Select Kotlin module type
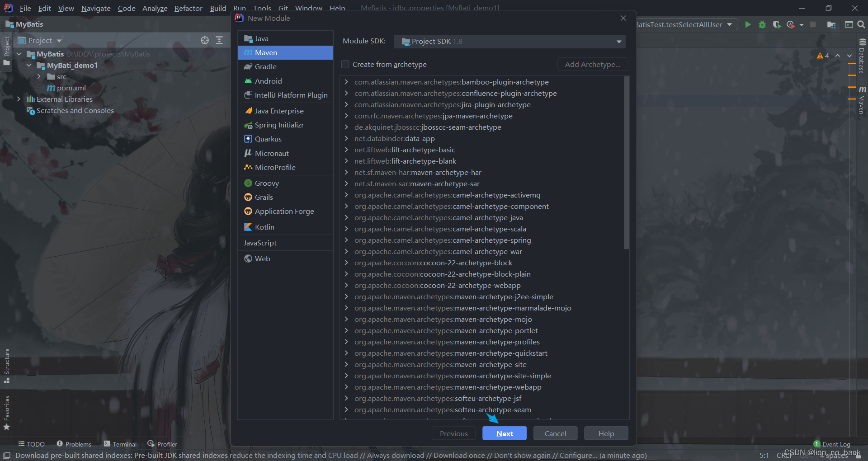This screenshot has width=868, height=461. pos(285,227)
